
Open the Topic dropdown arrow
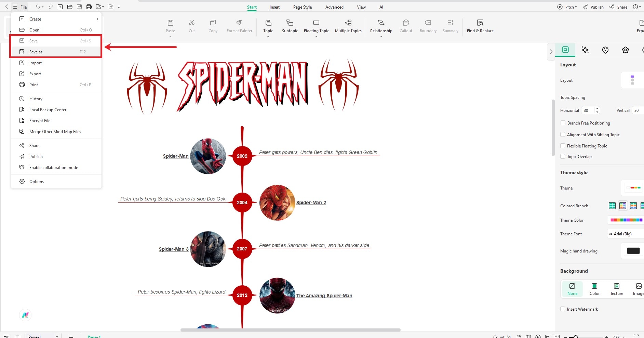click(x=268, y=37)
